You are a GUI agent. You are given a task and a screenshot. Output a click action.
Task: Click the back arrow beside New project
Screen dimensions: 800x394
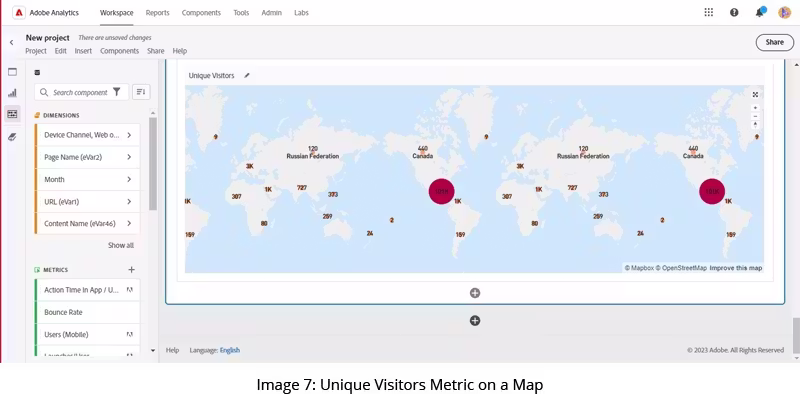11,43
